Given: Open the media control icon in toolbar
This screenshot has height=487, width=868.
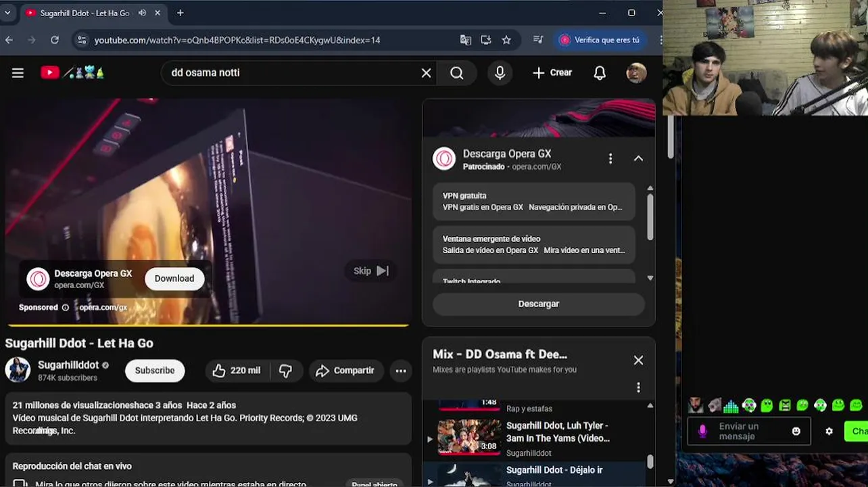Looking at the screenshot, I should (538, 40).
